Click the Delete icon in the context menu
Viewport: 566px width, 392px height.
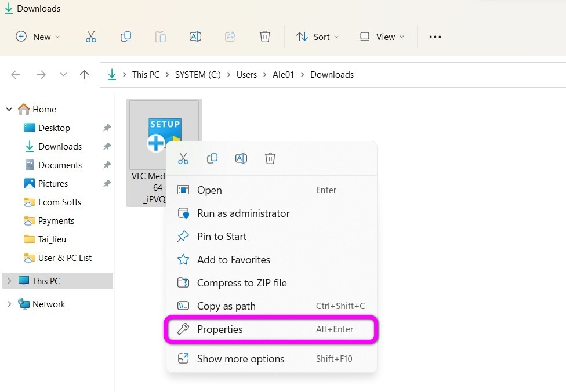[270, 158]
